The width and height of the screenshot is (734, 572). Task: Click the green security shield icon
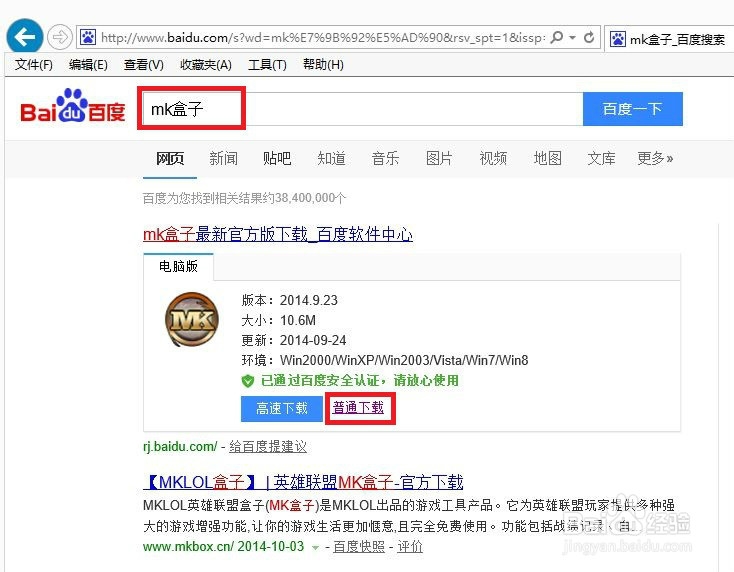pyautogui.click(x=248, y=381)
